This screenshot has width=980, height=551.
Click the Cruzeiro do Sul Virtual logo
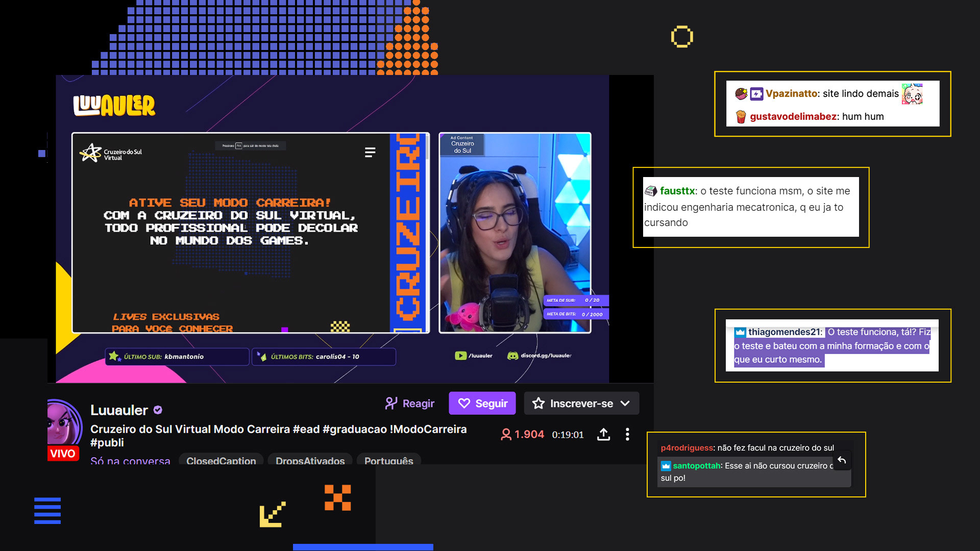111,153
